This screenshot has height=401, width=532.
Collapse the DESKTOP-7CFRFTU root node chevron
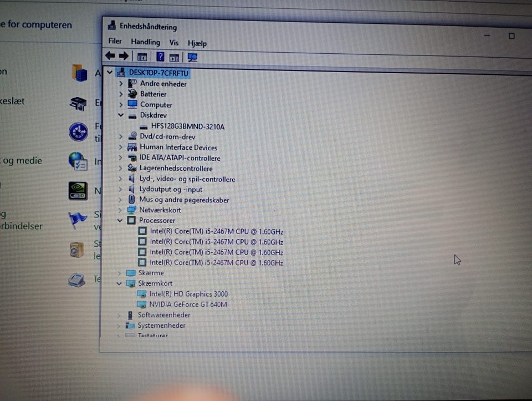pos(110,72)
